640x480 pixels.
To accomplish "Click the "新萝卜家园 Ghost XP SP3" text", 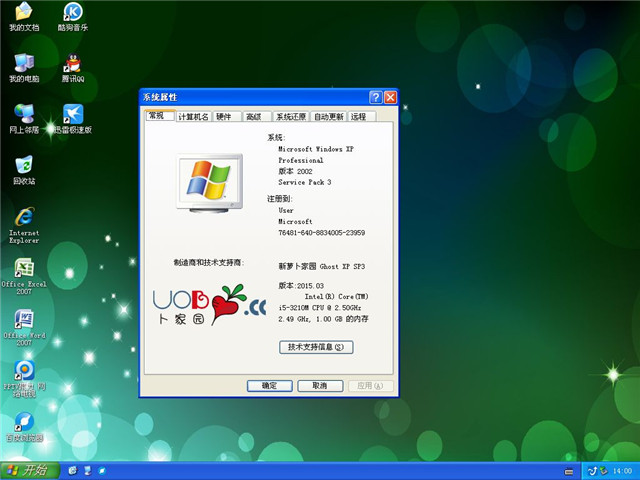I will coord(322,267).
